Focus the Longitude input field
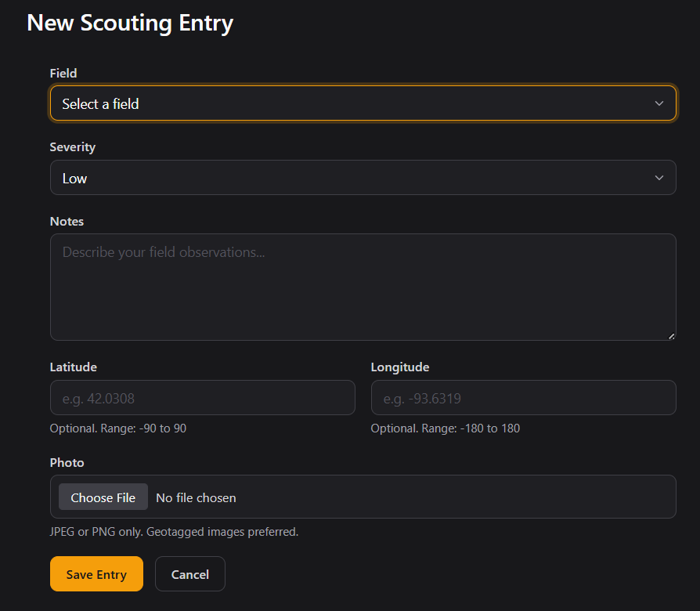The image size is (700, 611). point(523,398)
